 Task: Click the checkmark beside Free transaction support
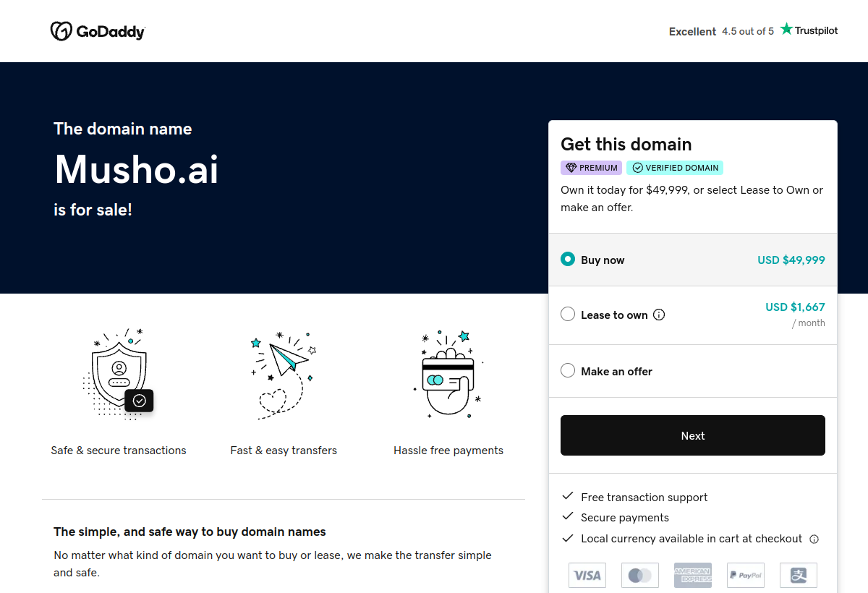(568, 496)
